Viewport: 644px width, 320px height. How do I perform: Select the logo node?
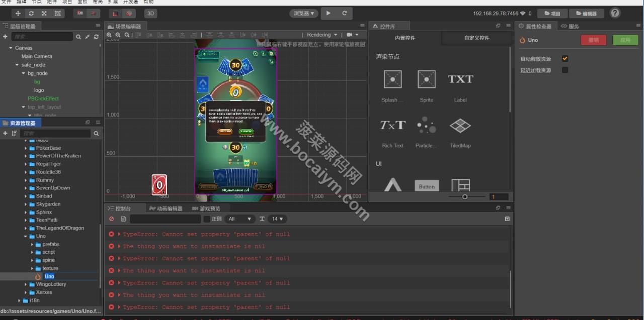(39, 90)
